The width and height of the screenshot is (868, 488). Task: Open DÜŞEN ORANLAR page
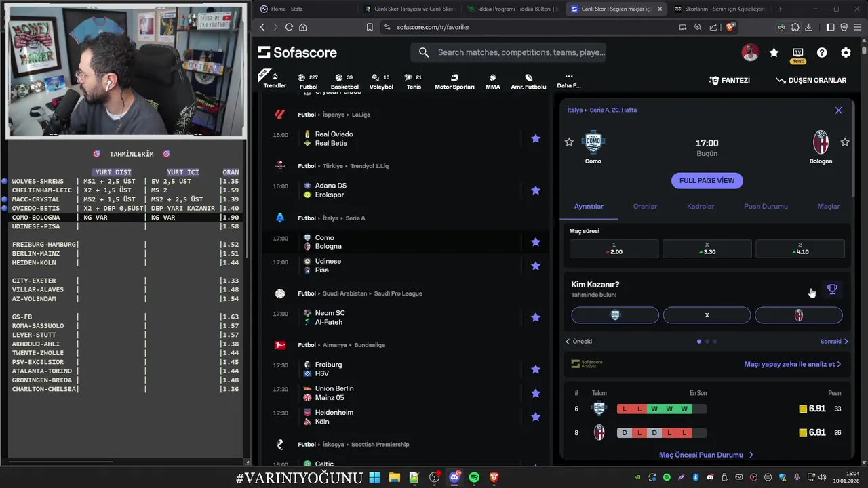coord(811,80)
